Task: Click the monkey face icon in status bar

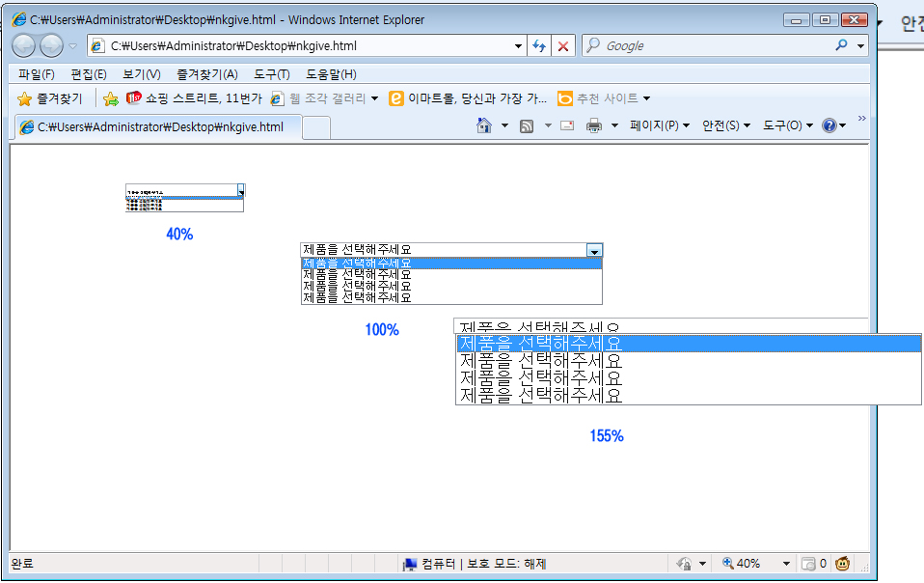Action: click(x=842, y=564)
